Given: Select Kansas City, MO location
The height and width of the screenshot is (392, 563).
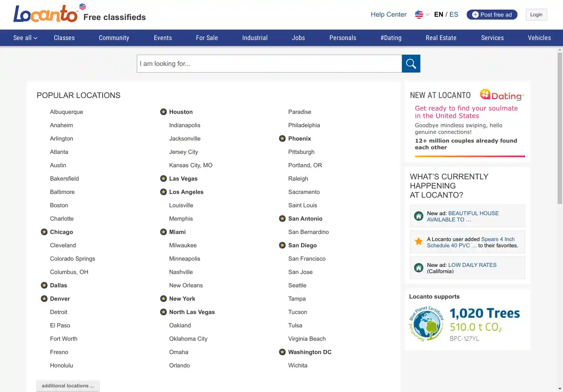Looking at the screenshot, I should pyautogui.click(x=191, y=165).
